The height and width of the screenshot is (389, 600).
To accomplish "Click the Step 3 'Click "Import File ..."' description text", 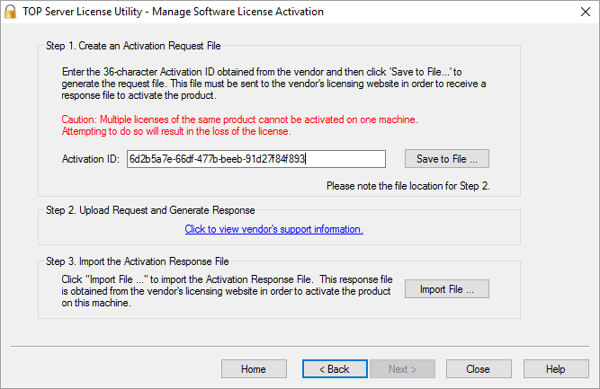I will click(227, 291).
